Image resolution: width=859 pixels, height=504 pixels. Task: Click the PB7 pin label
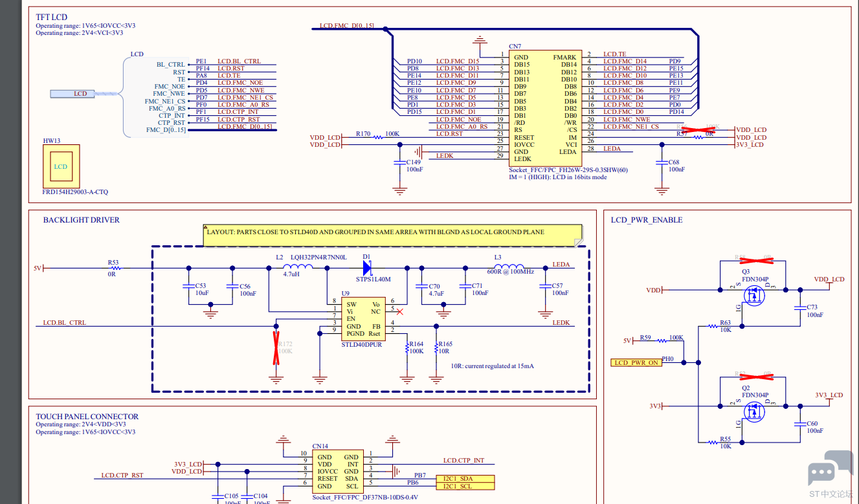420,476
